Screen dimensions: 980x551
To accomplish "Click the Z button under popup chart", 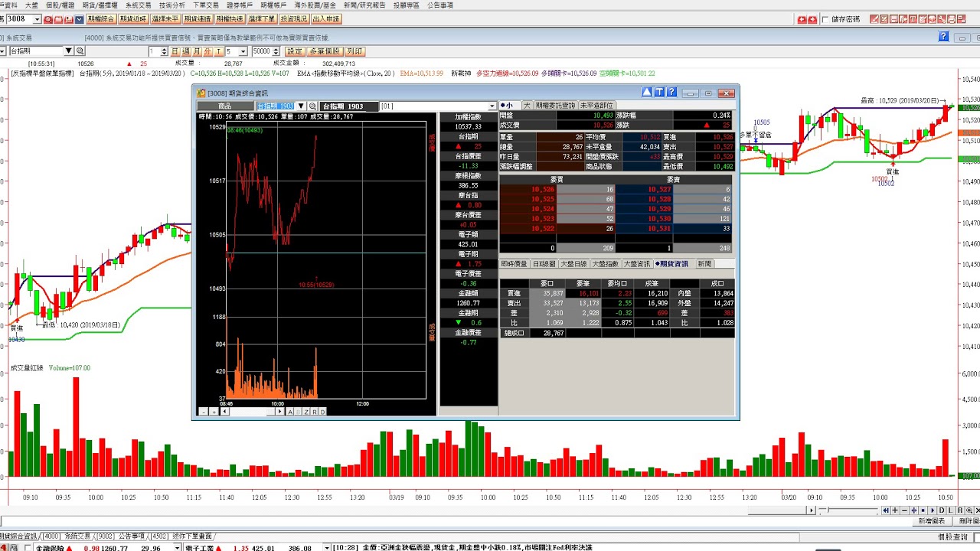I will 306,412.
